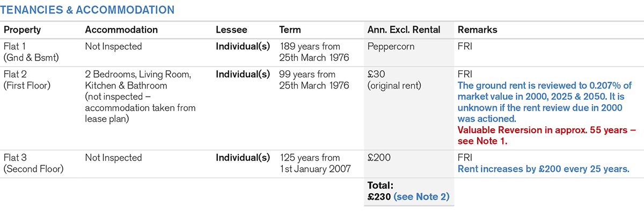This screenshot has width=644, height=211.
Task: Click 'Rent increases by £200 every 25 years'
Action: (x=543, y=169)
